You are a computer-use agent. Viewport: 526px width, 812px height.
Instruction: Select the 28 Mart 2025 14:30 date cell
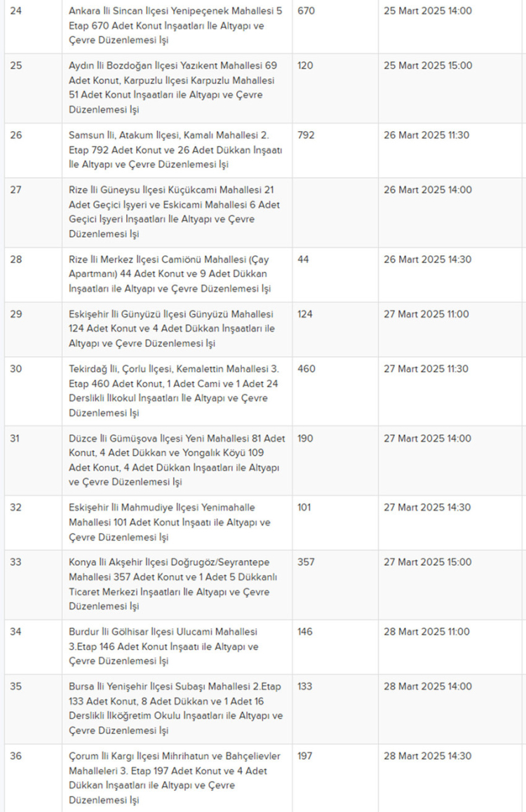pyautogui.click(x=450, y=778)
